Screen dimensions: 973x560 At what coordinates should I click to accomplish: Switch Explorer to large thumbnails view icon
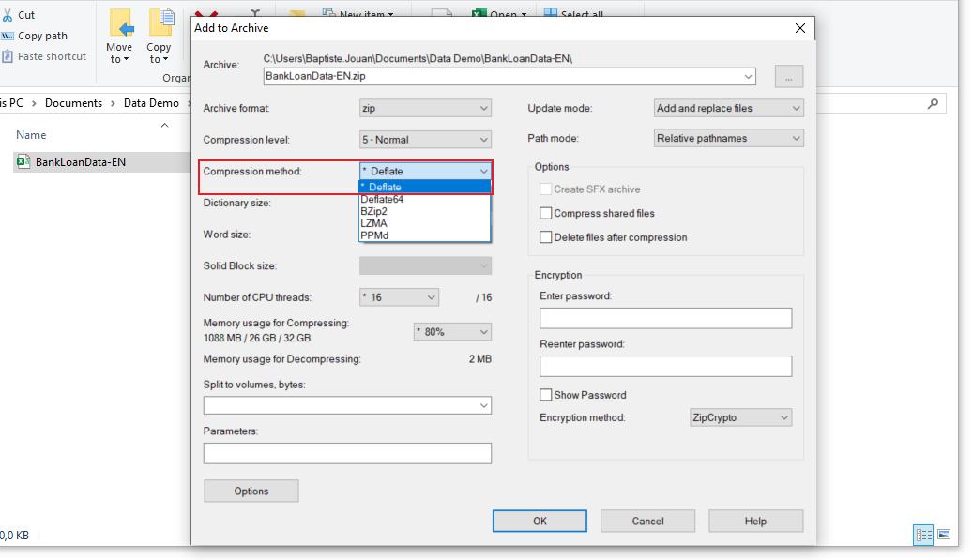pyautogui.click(x=944, y=533)
